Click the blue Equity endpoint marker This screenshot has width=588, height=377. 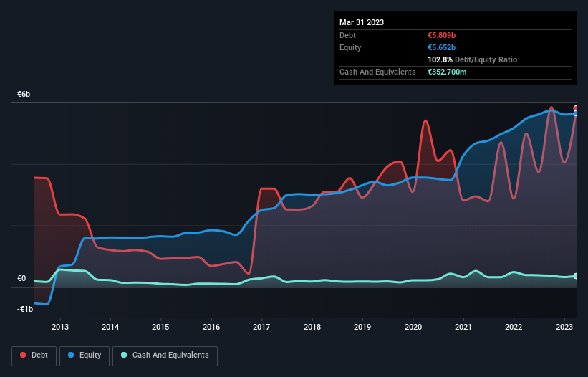pyautogui.click(x=576, y=113)
